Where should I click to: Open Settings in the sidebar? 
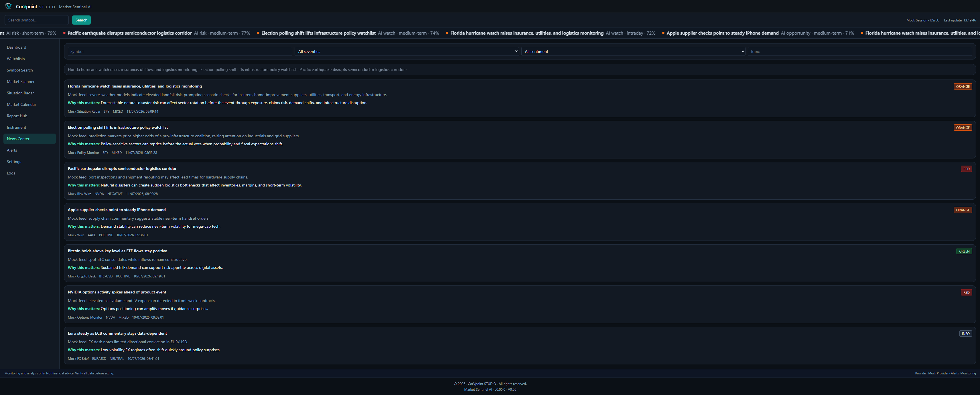pos(30,162)
